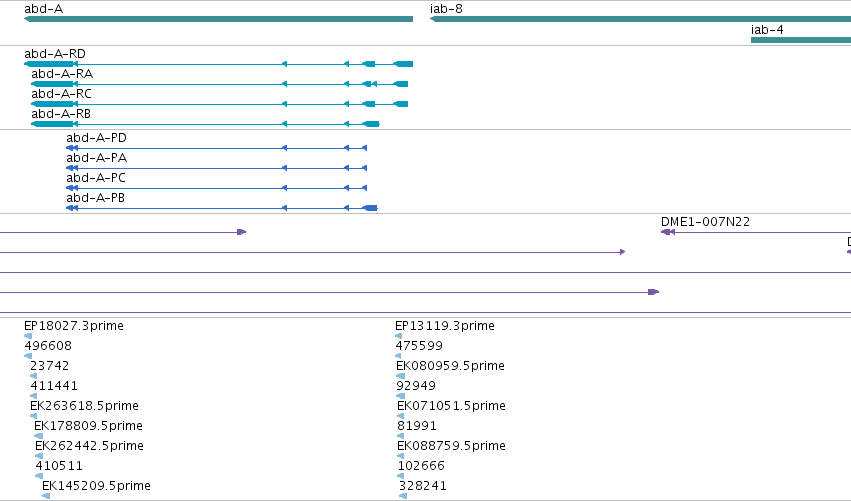Click the abd-A-PA label

pyautogui.click(x=97, y=158)
